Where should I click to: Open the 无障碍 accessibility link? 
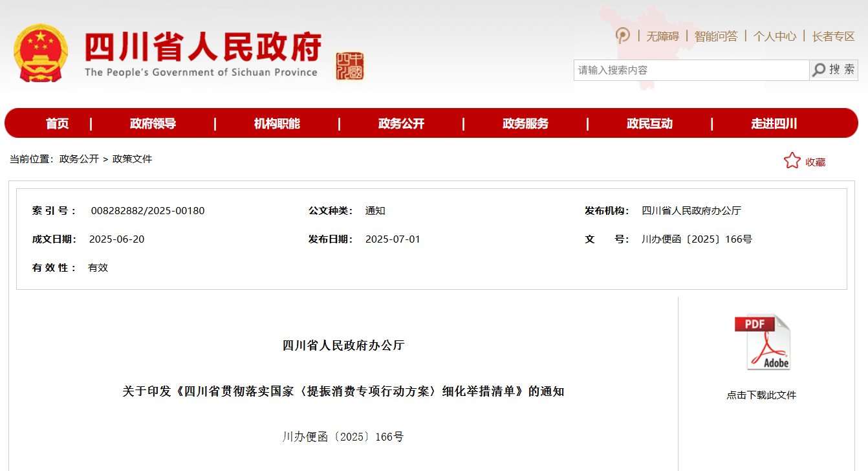tap(663, 36)
